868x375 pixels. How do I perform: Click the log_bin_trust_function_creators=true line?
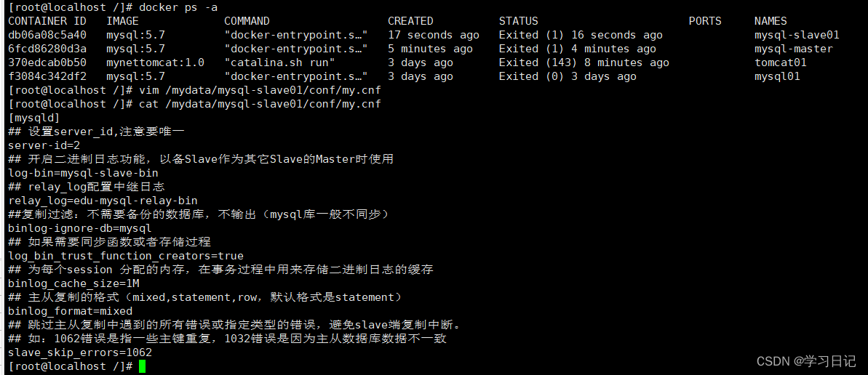[126, 256]
